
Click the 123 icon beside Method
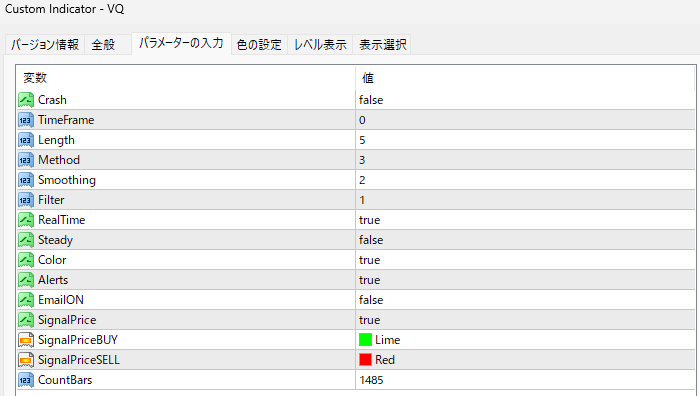click(x=26, y=160)
